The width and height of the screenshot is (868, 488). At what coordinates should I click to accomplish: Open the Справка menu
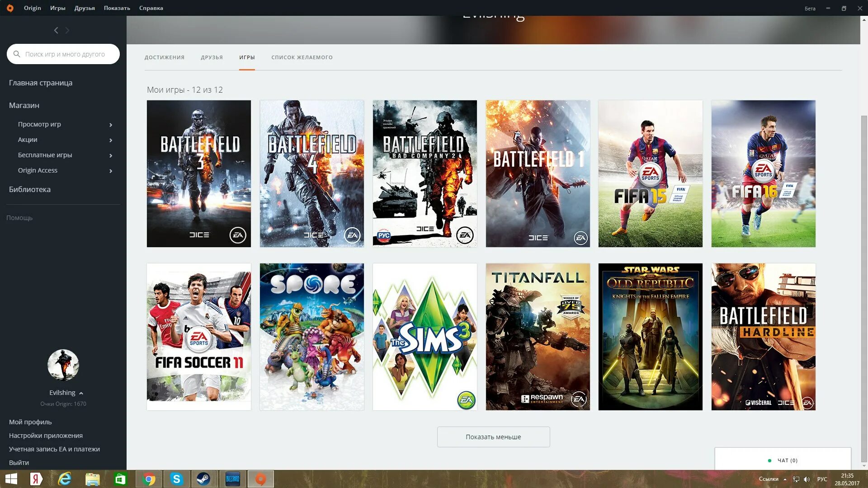click(x=151, y=8)
